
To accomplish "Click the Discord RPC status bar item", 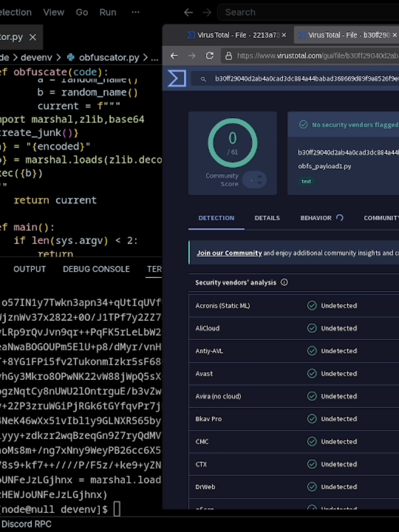I will pyautogui.click(x=26, y=524).
